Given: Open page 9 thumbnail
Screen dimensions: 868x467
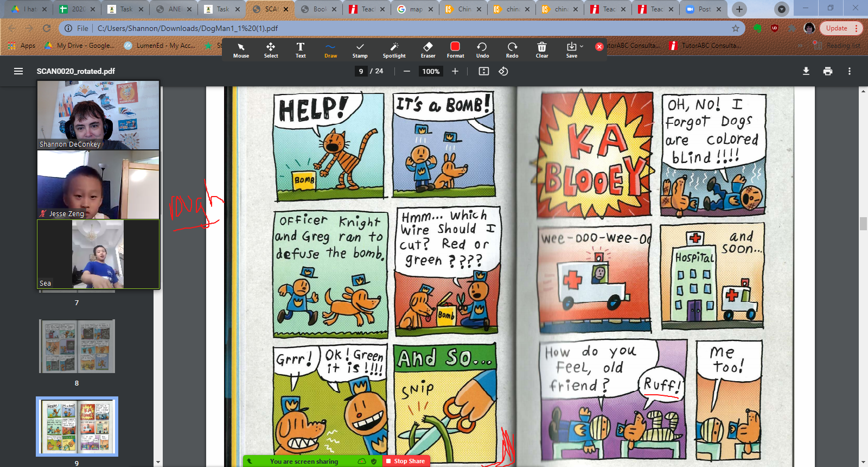Looking at the screenshot, I should click(77, 426).
